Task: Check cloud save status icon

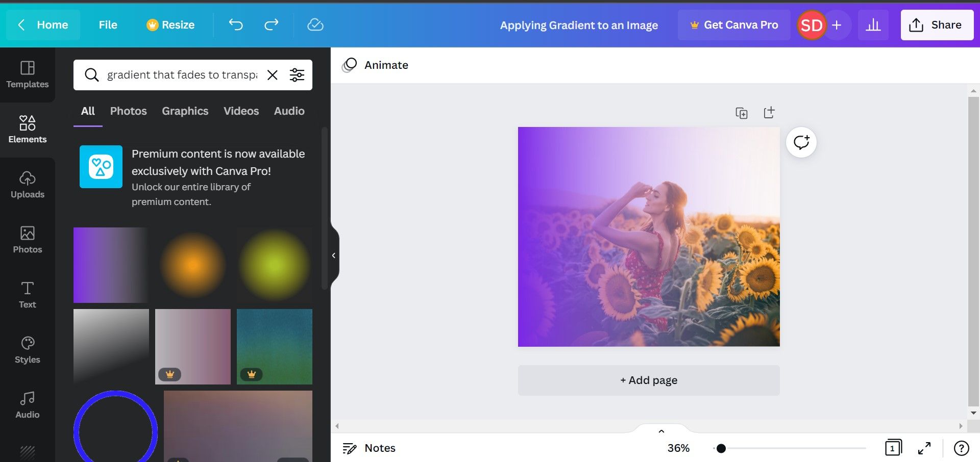Action: click(x=315, y=24)
